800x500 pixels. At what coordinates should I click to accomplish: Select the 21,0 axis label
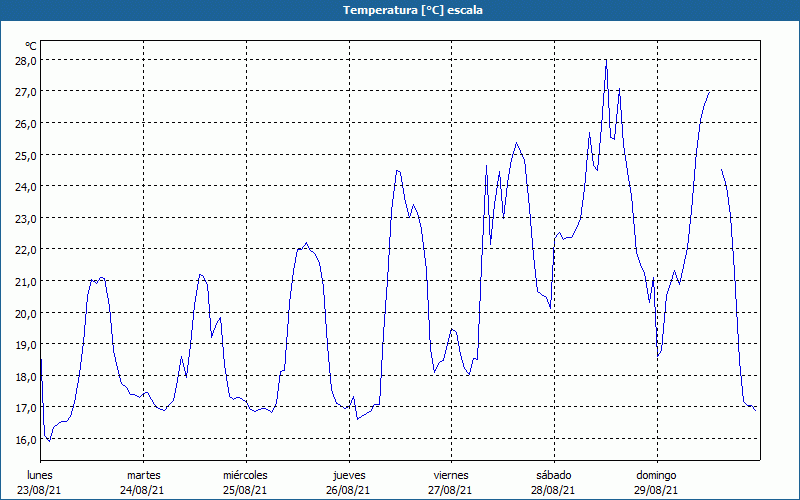click(x=27, y=282)
